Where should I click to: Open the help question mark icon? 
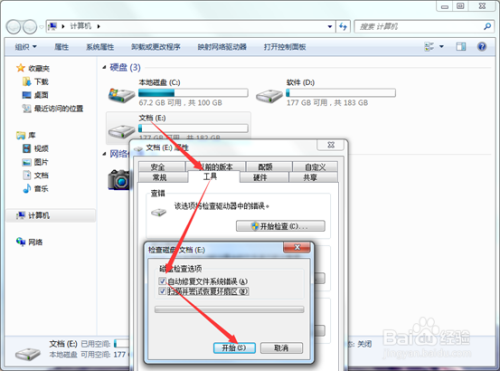pyautogui.click(x=482, y=47)
